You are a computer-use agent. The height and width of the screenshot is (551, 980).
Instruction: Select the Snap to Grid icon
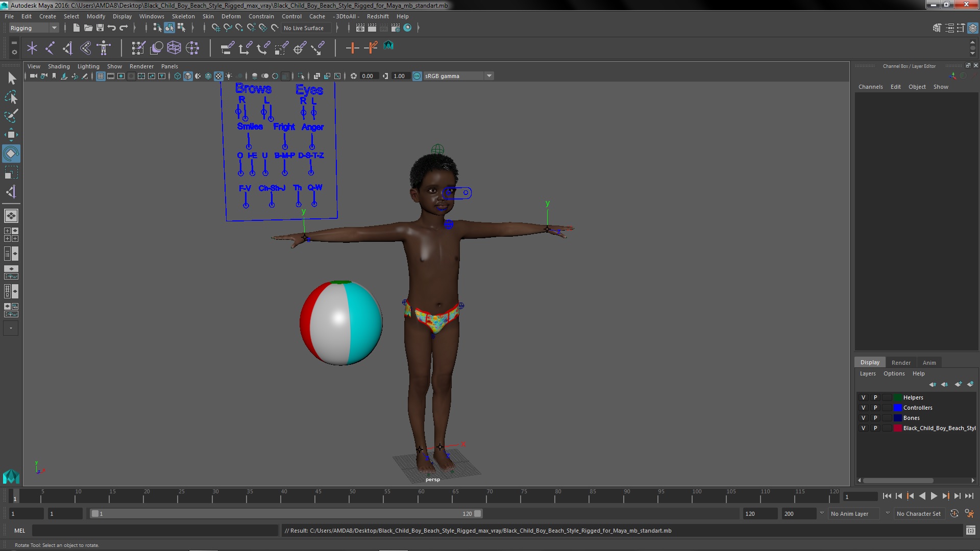215,28
